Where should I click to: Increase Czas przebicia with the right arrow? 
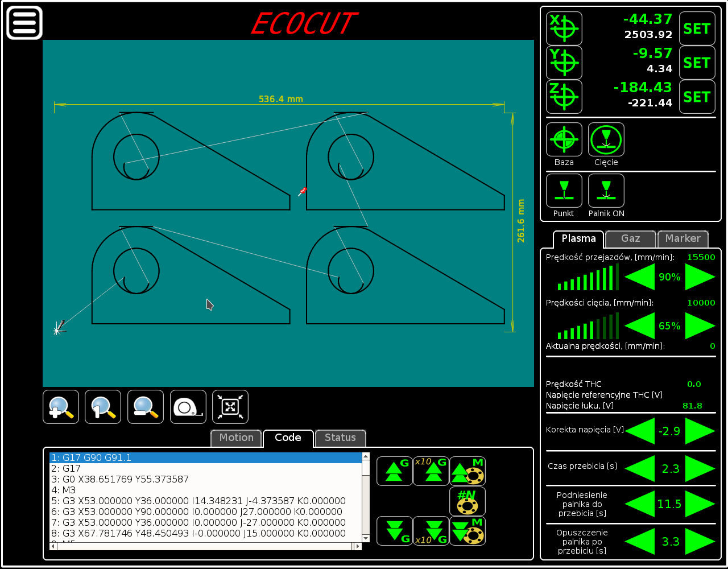click(x=700, y=469)
